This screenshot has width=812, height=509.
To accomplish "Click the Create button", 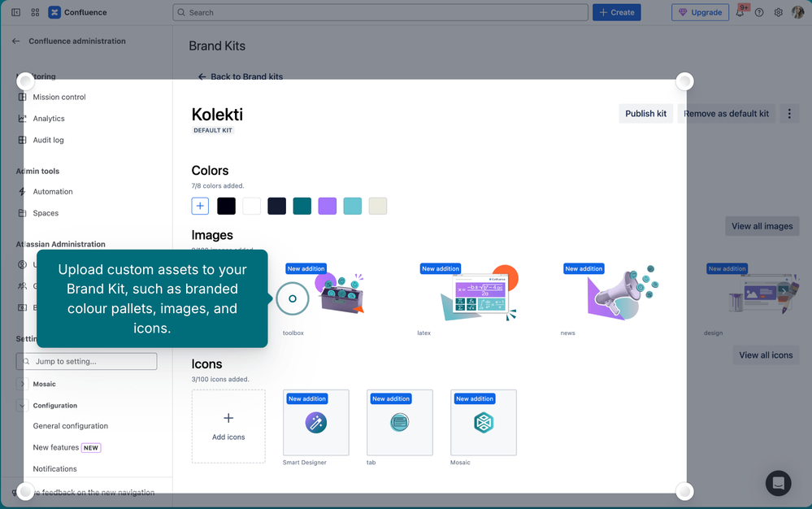I will click(617, 12).
